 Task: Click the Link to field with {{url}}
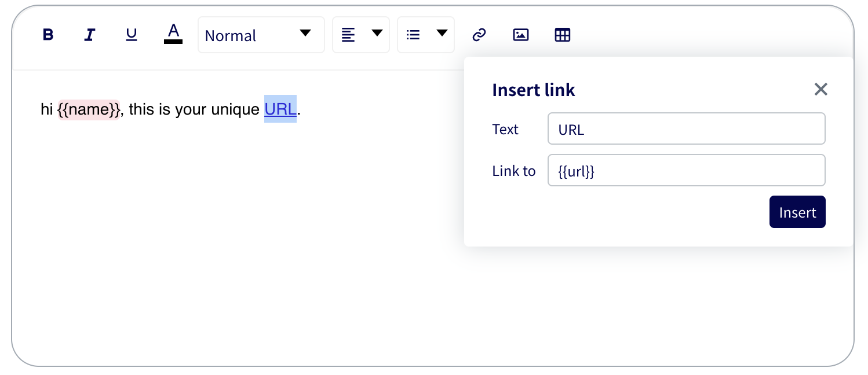pos(686,171)
